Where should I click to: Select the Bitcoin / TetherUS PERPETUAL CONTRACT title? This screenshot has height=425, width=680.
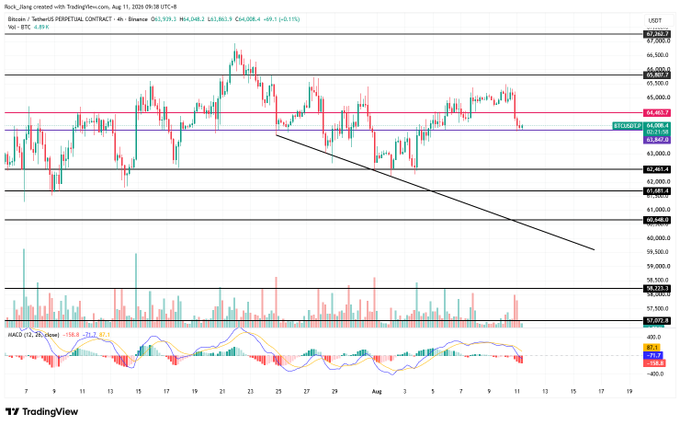click(x=59, y=20)
